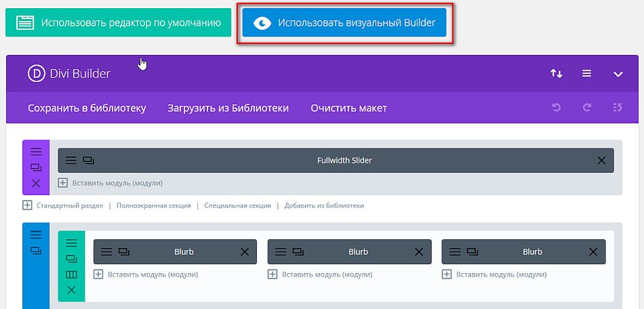
Task: Open Divi Builder settings hamburger icon
Action: coord(586,73)
